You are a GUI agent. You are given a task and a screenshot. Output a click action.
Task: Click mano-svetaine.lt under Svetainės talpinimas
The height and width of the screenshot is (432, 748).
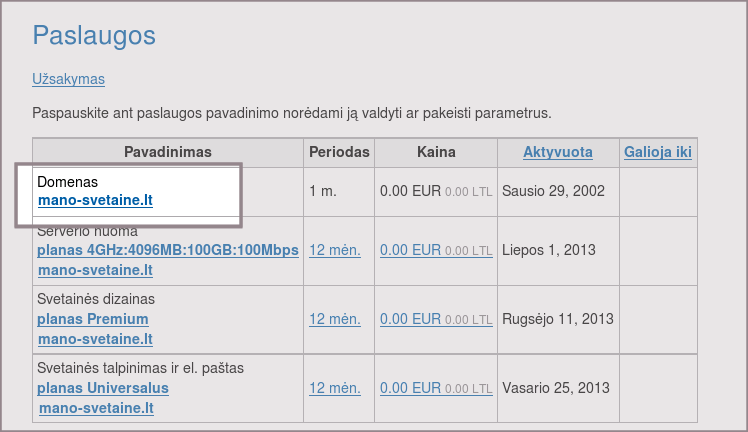click(95, 408)
